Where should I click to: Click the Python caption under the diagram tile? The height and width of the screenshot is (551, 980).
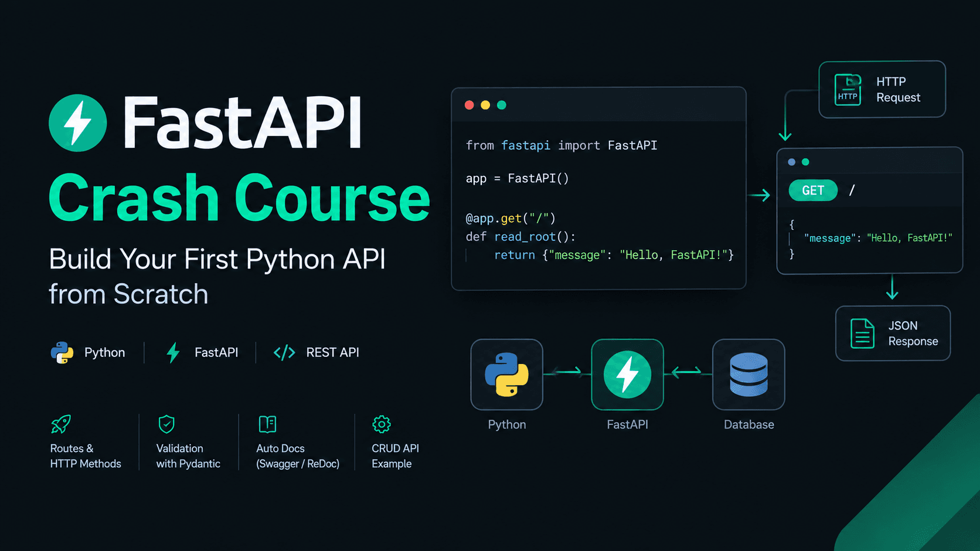(x=507, y=425)
